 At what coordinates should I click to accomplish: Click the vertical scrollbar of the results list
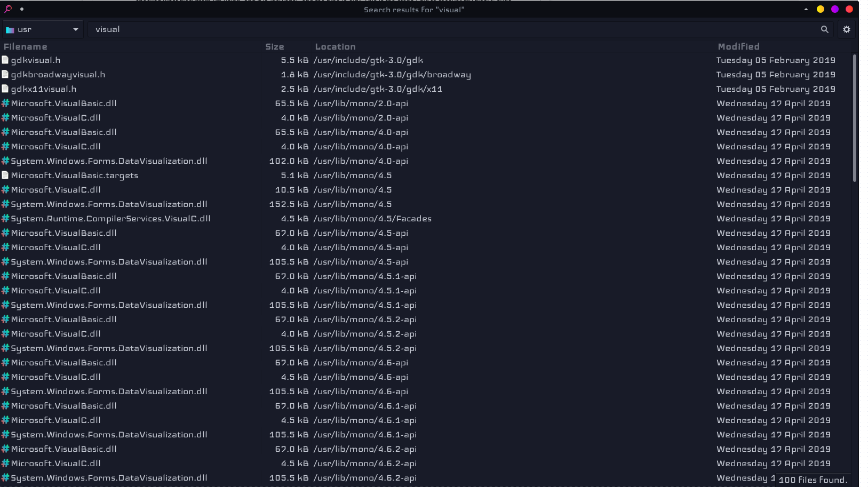[x=855, y=117]
